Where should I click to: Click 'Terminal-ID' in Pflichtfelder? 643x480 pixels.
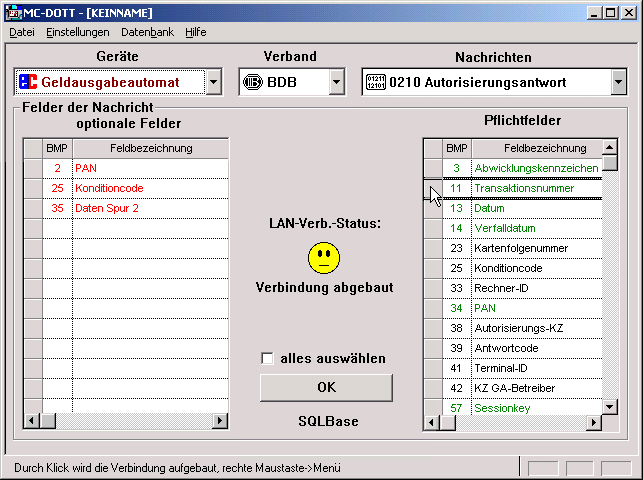[x=501, y=369]
